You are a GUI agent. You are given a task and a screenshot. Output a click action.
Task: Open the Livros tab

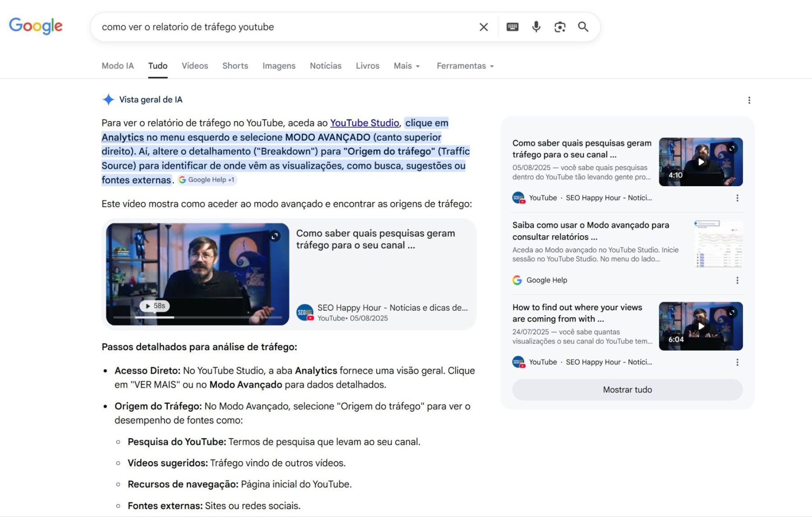(x=368, y=66)
